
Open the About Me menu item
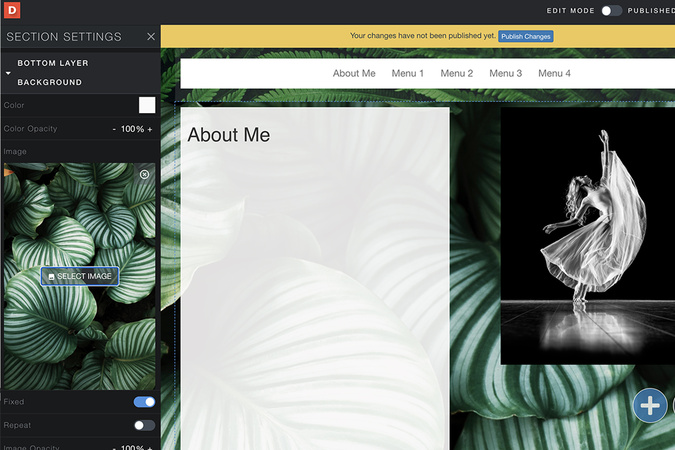[354, 73]
